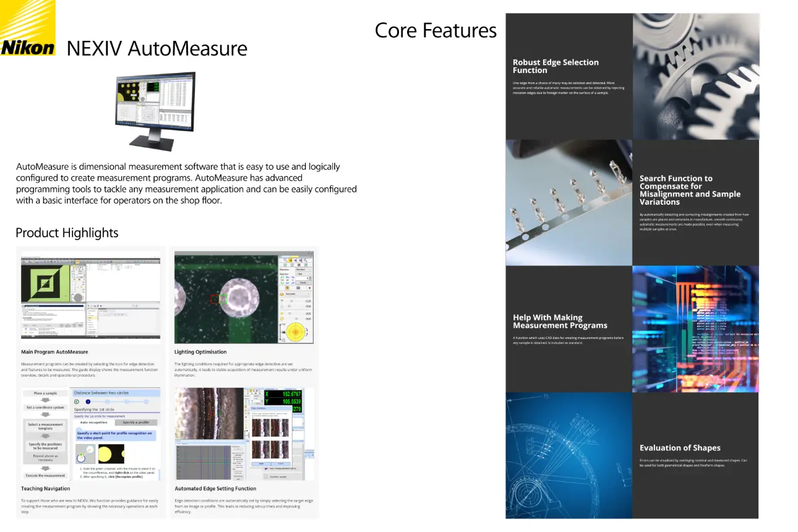
Task: Click the 'Main Program AutoMeasure' card title
Action: (54, 352)
